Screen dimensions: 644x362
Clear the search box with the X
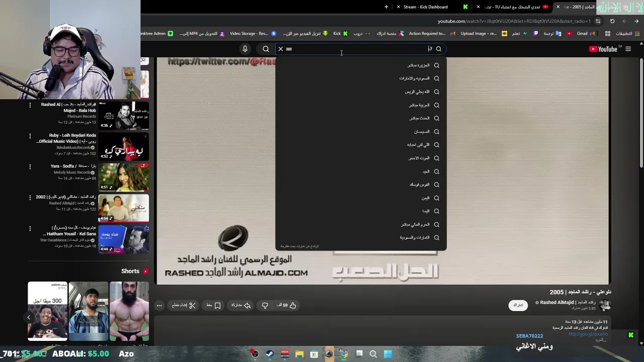281,49
